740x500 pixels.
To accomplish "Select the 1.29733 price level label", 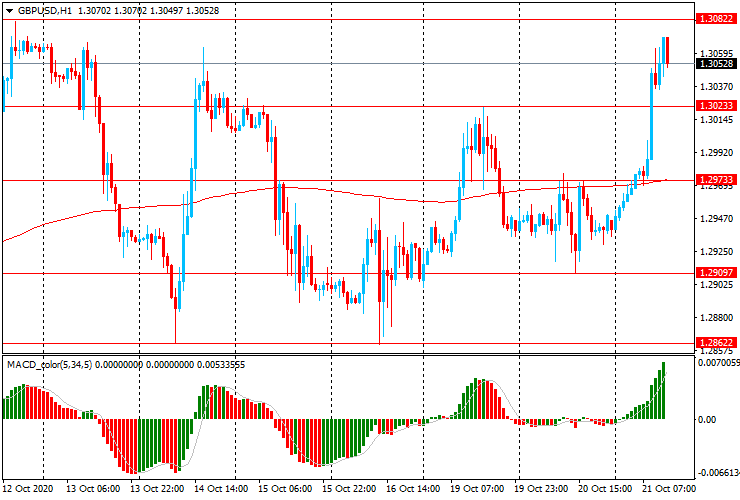I will pos(716,179).
